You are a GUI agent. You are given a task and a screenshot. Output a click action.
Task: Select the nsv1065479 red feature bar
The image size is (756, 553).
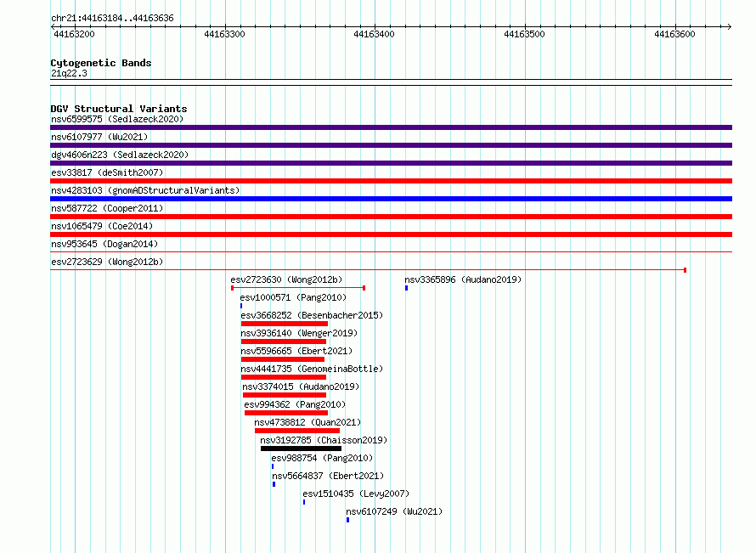(x=391, y=234)
